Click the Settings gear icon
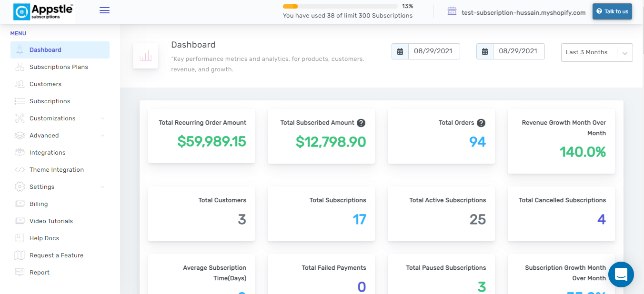The height and width of the screenshot is (294, 644). click(20, 187)
